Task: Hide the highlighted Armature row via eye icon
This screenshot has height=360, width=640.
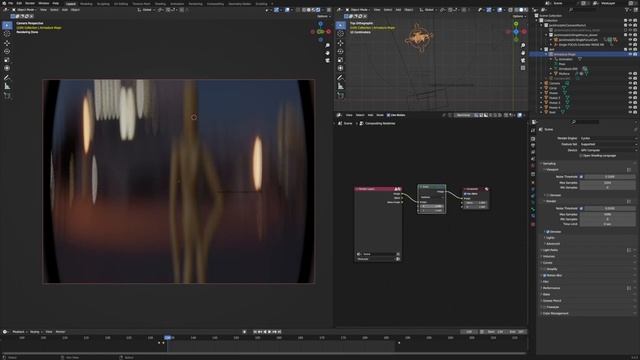Action: pyautogui.click(x=630, y=54)
